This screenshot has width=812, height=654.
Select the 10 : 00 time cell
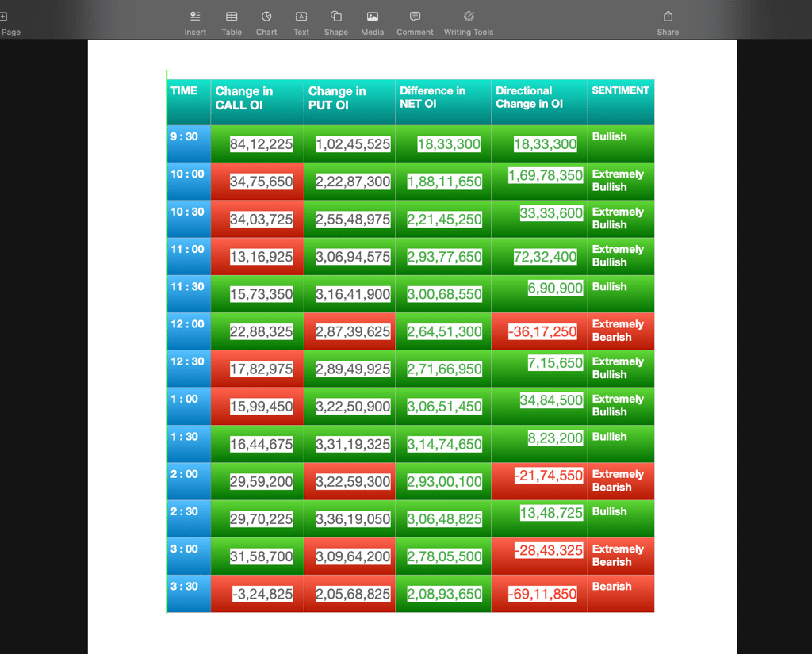point(189,182)
